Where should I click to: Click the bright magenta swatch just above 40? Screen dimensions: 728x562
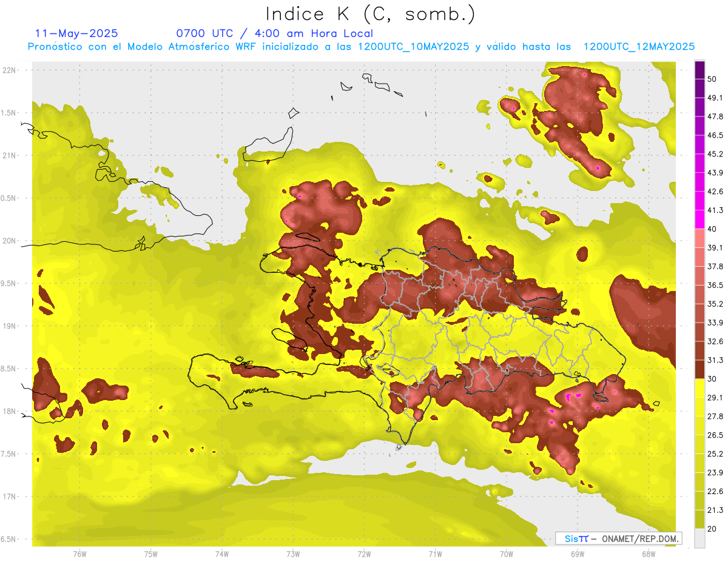coord(699,219)
